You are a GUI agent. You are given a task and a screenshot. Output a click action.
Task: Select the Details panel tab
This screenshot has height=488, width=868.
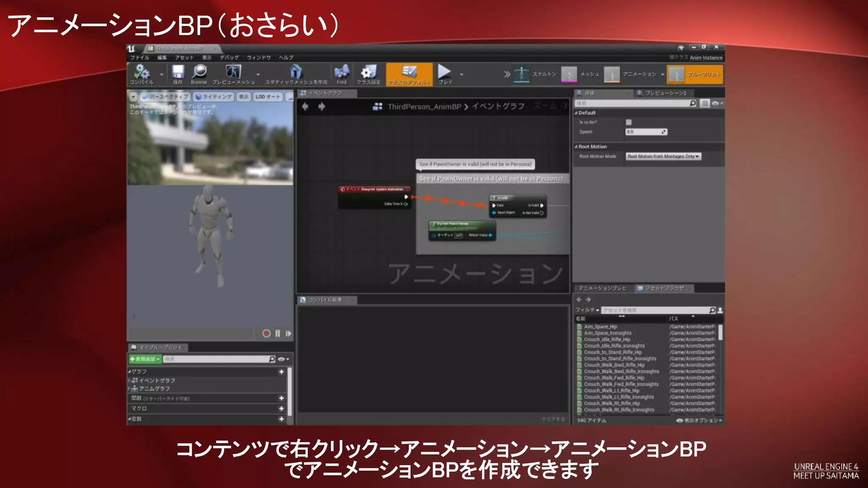pos(603,93)
